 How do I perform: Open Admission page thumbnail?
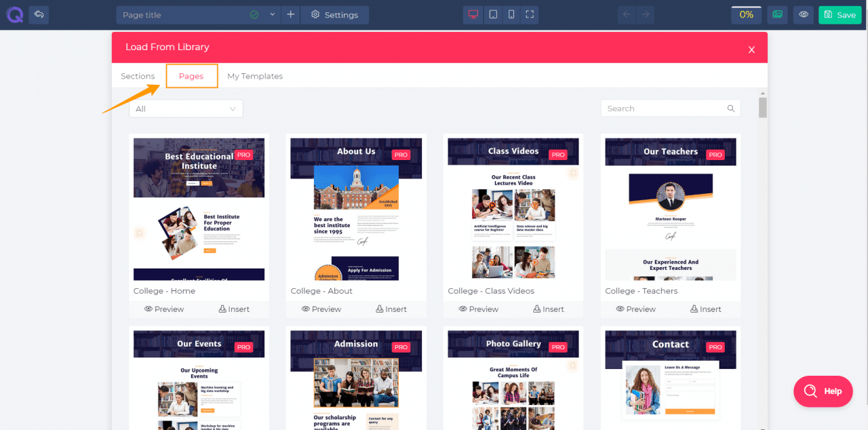pos(356,380)
